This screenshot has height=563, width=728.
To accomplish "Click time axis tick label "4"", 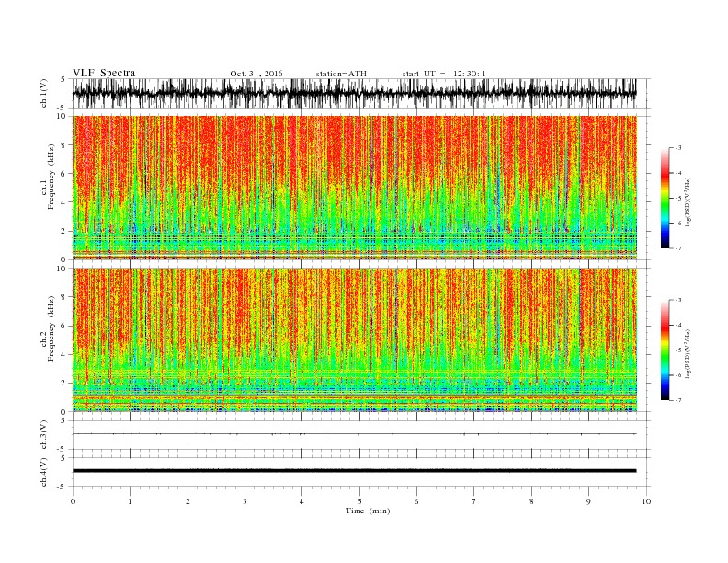I will 302,501.
